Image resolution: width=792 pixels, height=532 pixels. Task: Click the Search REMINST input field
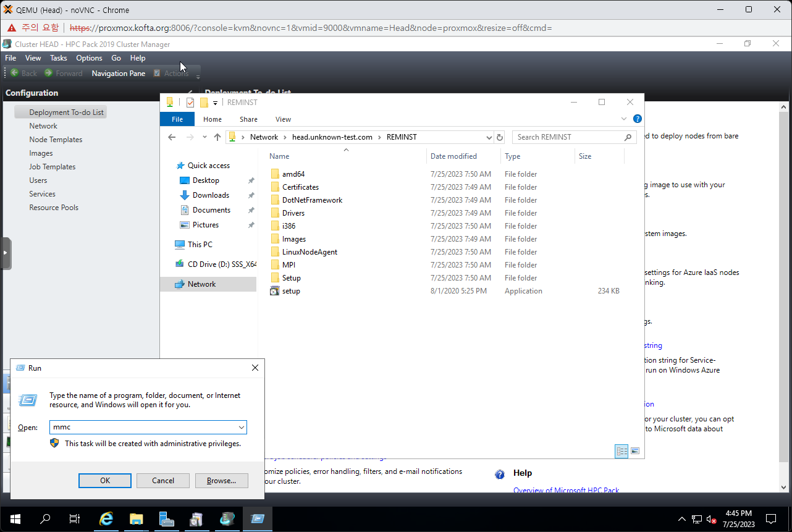click(568, 137)
